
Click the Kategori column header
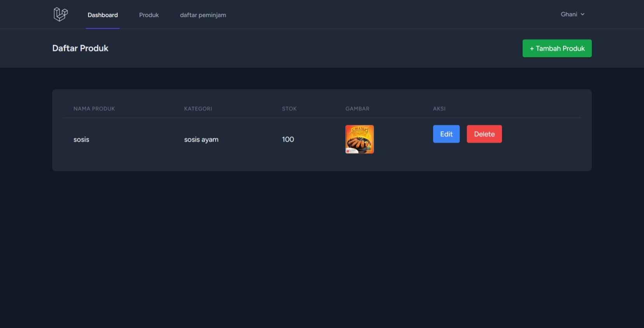click(198, 109)
